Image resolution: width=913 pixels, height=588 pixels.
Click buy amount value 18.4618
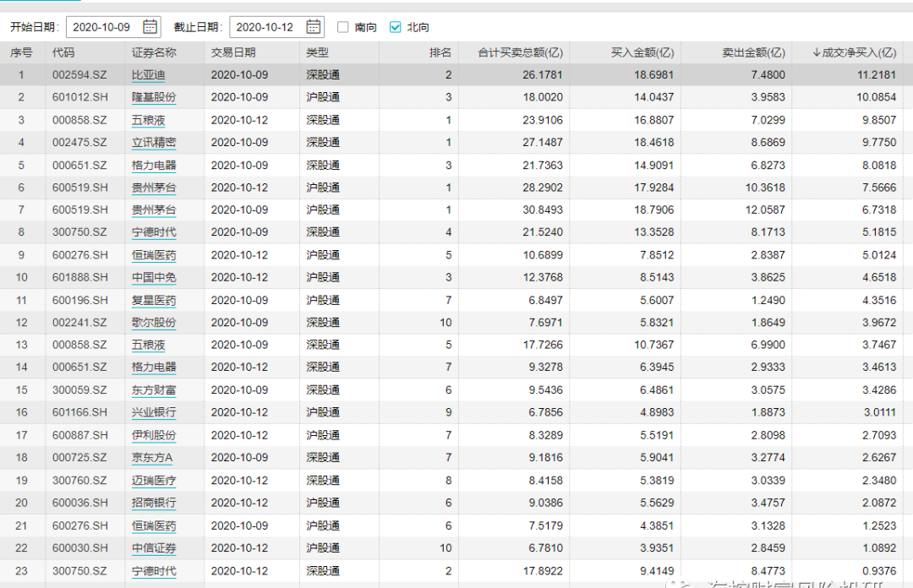(653, 143)
